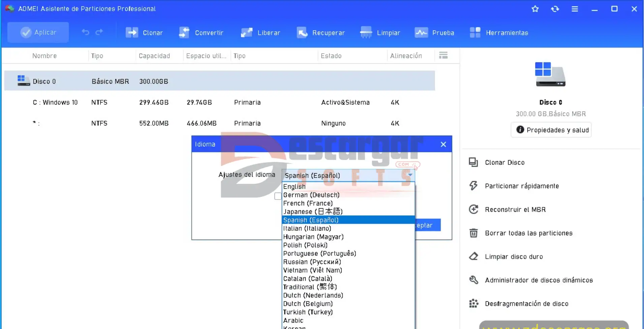Choose German (Deutsch) from the list

point(348,195)
